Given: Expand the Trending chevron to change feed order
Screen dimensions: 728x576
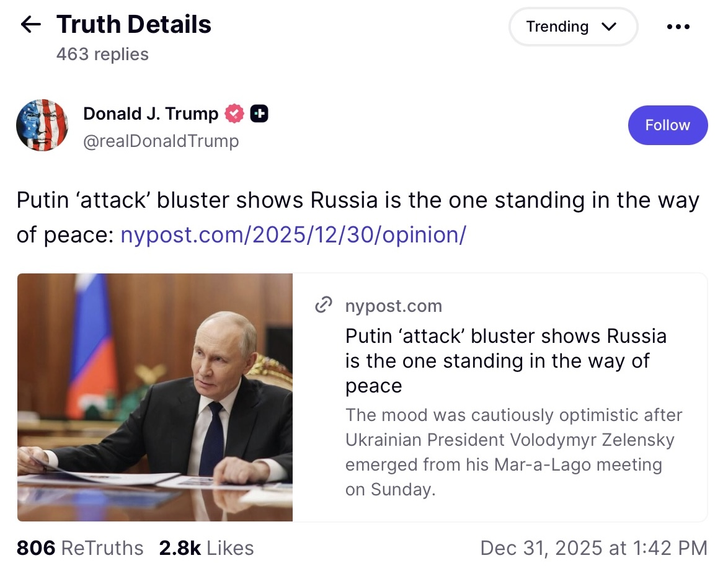Looking at the screenshot, I should (x=609, y=27).
